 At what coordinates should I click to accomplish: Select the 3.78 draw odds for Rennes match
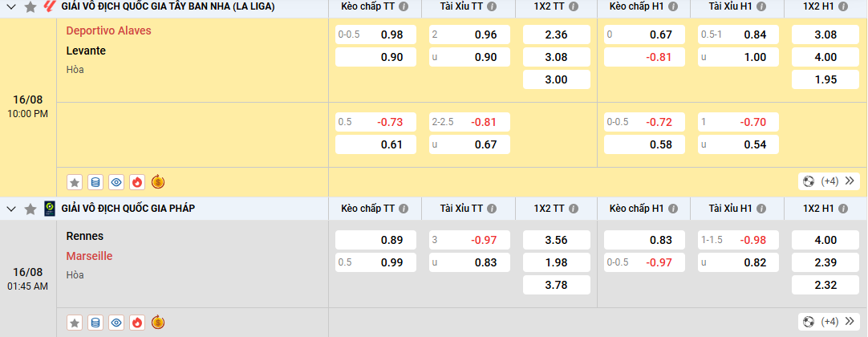click(556, 285)
